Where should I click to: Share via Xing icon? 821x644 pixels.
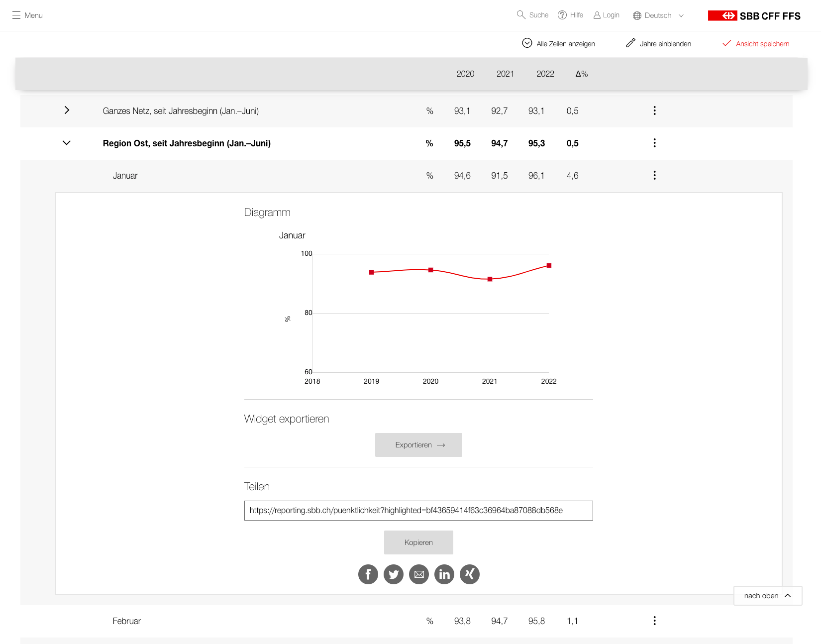click(470, 574)
